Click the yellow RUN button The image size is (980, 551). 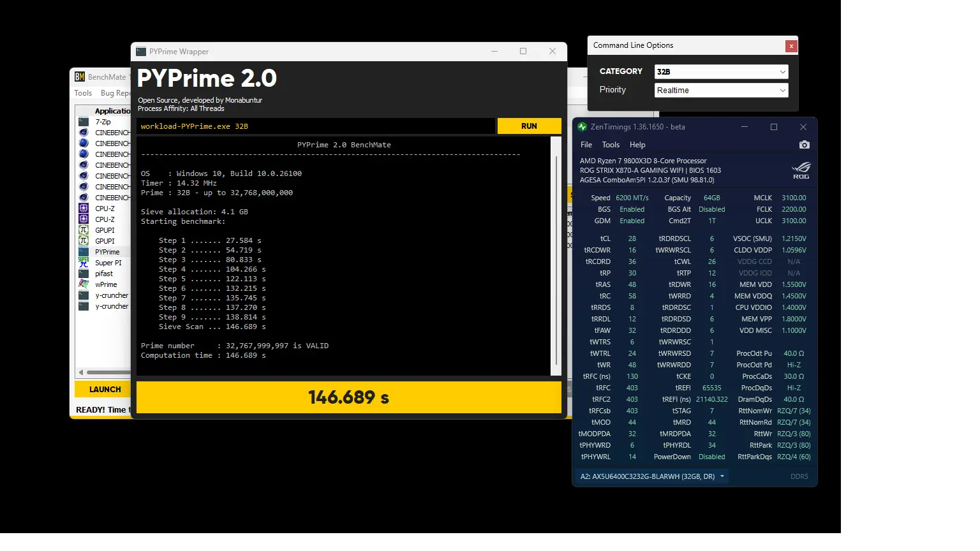tap(529, 126)
